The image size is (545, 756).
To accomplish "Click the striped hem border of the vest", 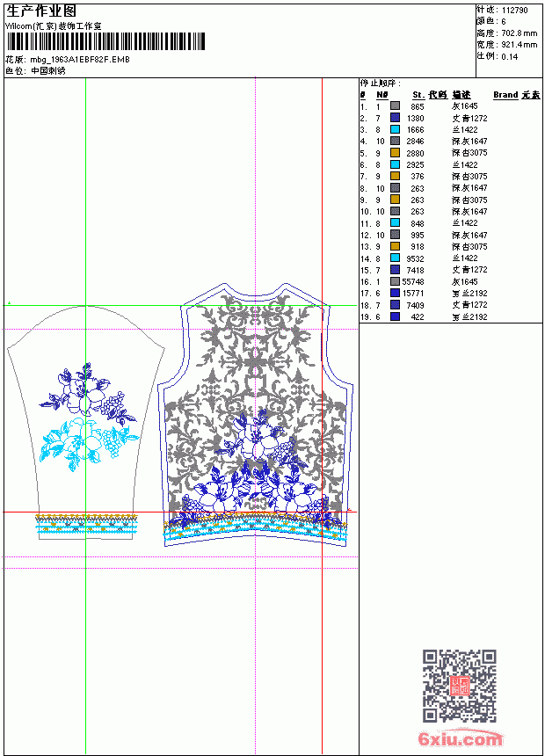I will (256, 528).
